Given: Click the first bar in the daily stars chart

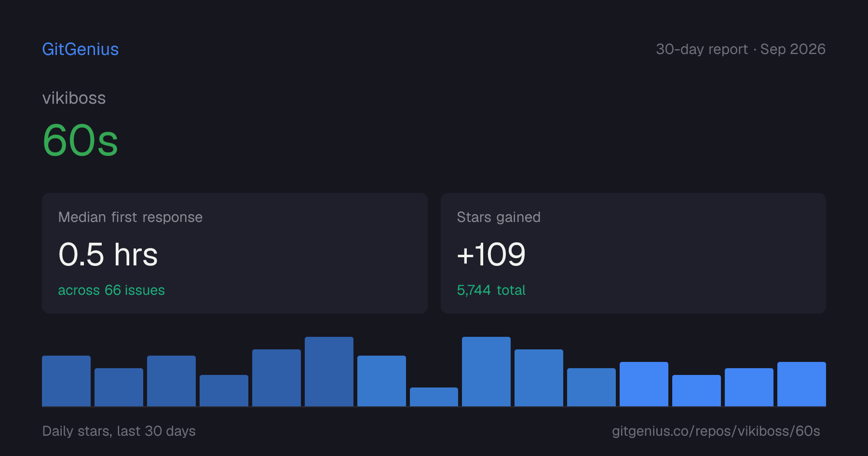Looking at the screenshot, I should (66, 381).
